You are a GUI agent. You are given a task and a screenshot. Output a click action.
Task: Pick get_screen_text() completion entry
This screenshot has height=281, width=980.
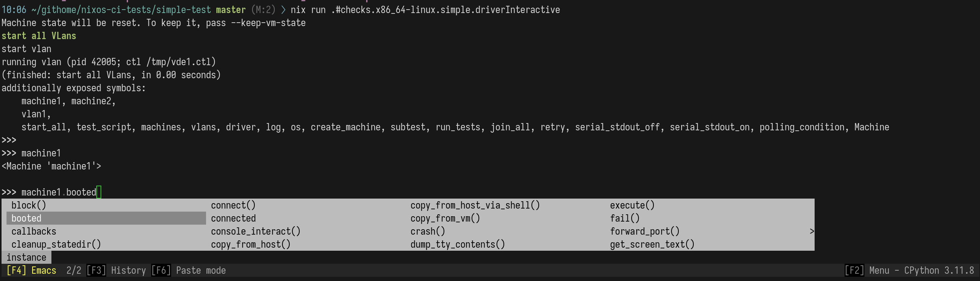point(652,244)
